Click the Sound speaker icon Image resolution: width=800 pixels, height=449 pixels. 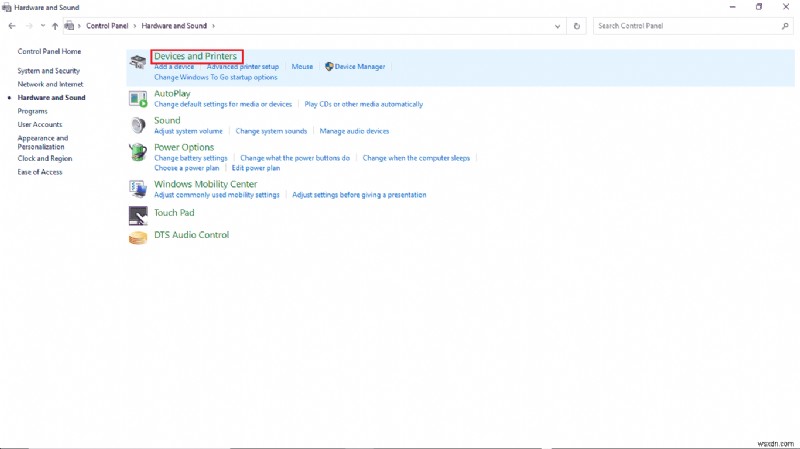[x=138, y=125]
